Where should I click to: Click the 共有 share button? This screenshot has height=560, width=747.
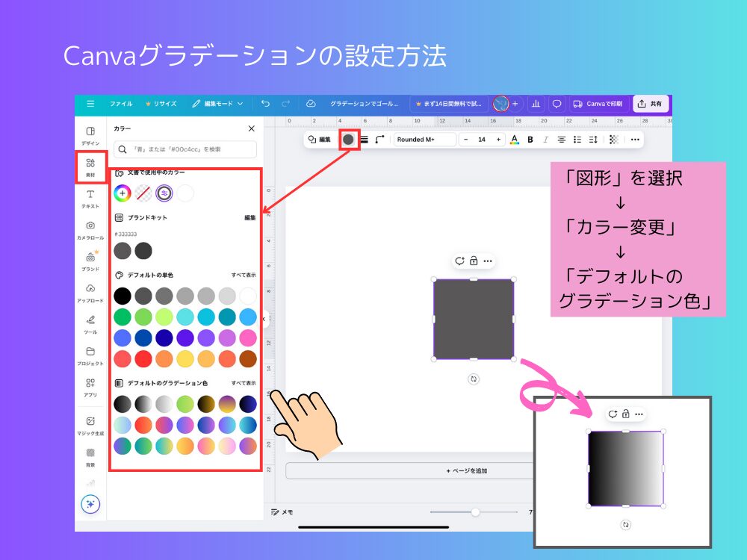point(651,104)
